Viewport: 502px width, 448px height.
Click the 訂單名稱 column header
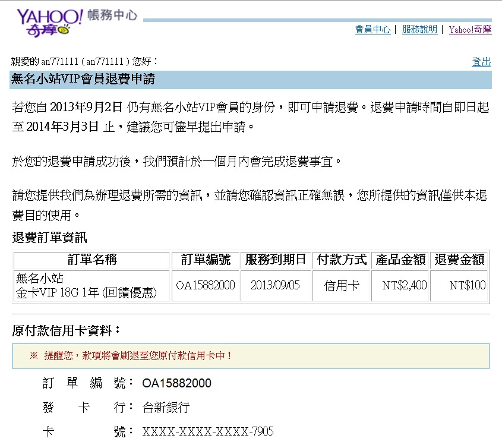[x=92, y=260]
